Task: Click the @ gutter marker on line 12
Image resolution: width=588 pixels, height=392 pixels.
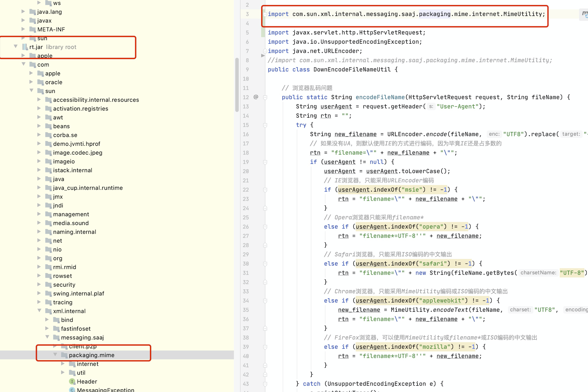Action: (x=256, y=97)
